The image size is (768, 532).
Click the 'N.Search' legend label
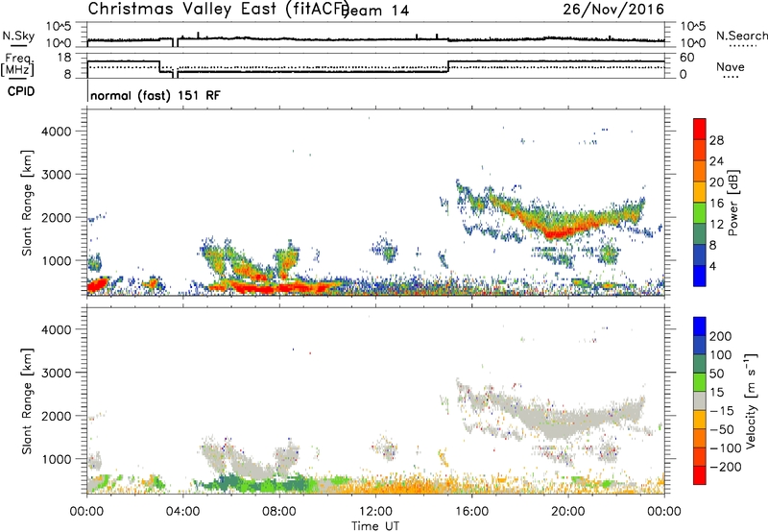(741, 36)
